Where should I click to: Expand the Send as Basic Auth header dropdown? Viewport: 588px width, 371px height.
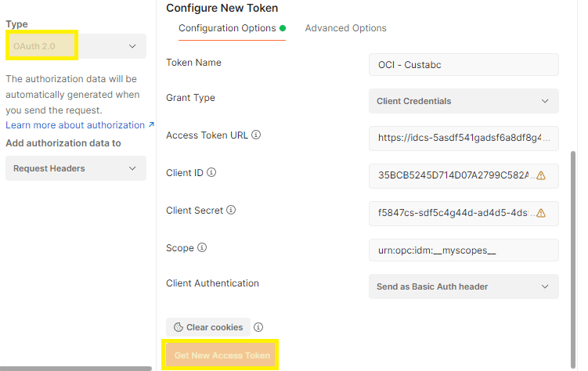pos(463,286)
